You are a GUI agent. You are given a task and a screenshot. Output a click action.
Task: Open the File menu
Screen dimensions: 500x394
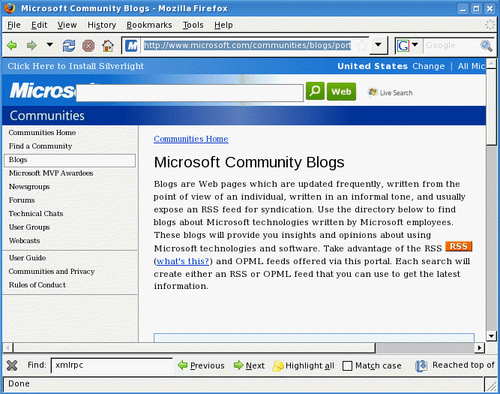[14, 25]
